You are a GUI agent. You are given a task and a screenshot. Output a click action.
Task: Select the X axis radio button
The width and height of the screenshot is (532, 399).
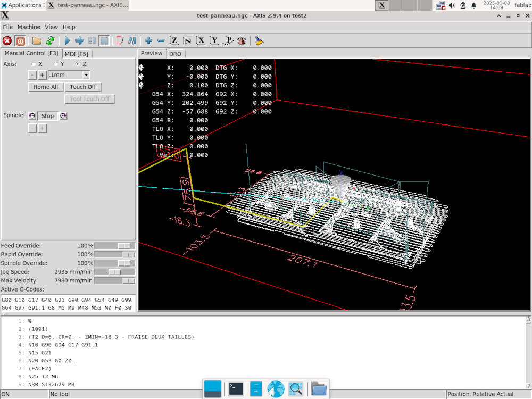pyautogui.click(x=34, y=64)
